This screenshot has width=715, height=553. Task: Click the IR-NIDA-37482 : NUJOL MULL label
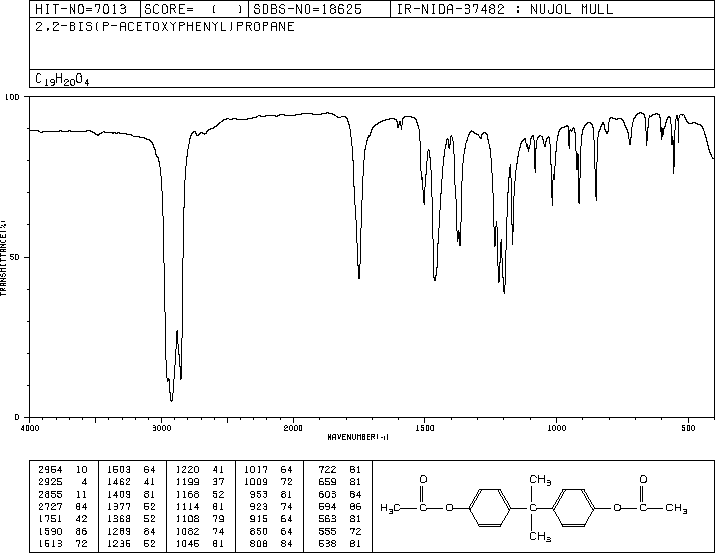click(505, 9)
